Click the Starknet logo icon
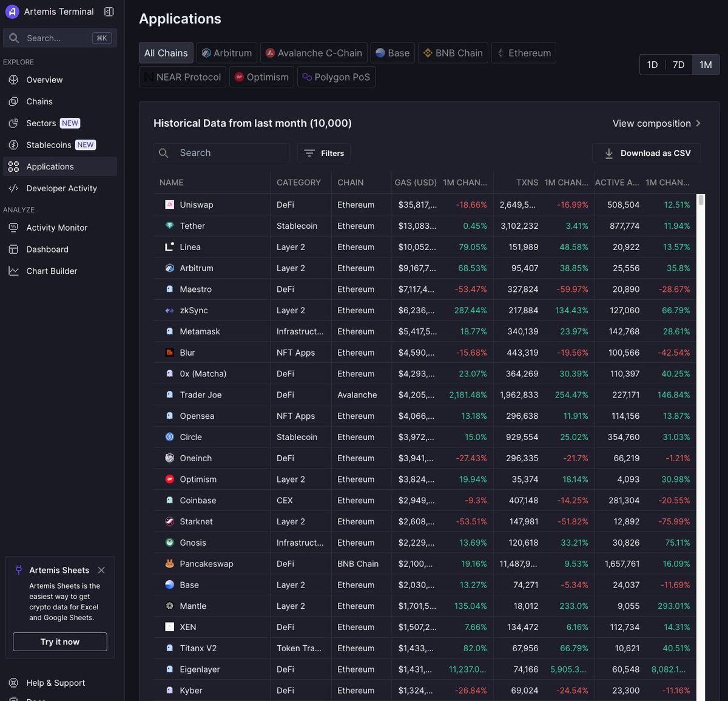This screenshot has height=701, width=728. point(170,521)
